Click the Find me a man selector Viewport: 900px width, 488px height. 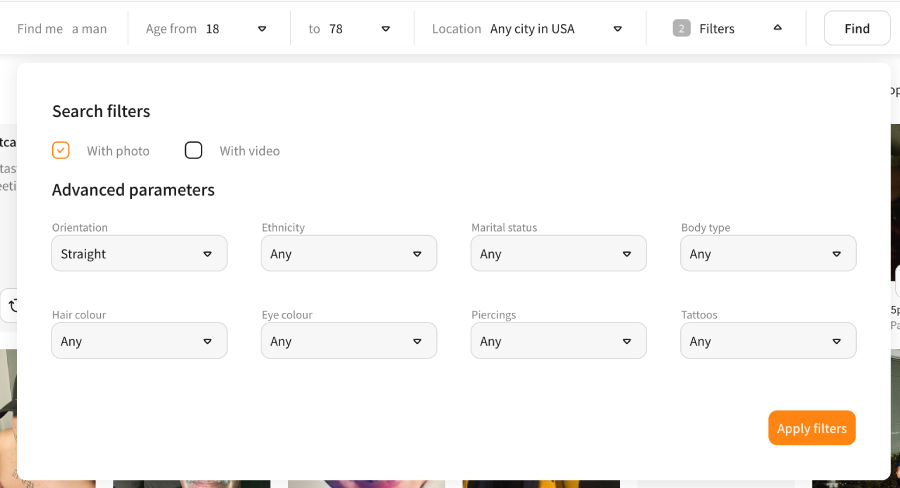tap(62, 29)
